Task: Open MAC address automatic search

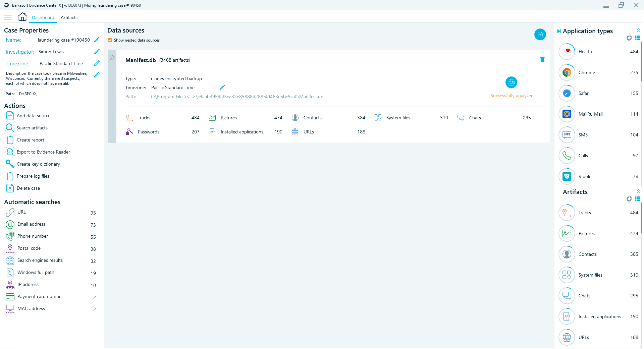Action: pyautogui.click(x=51, y=309)
